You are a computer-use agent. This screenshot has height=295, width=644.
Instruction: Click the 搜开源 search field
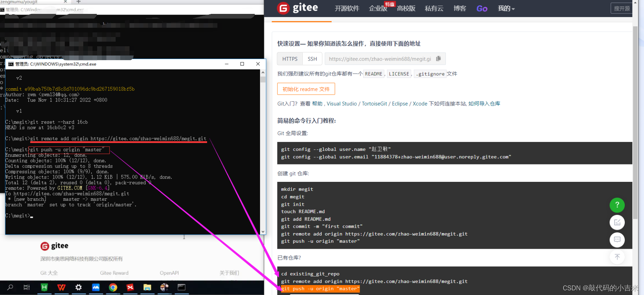[622, 8]
